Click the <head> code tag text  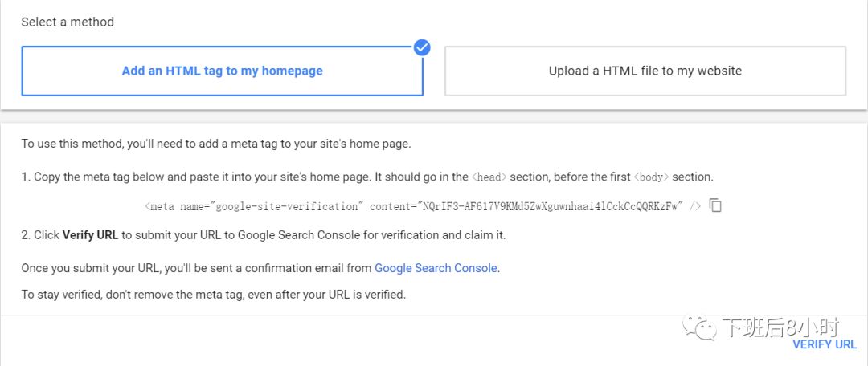click(490, 177)
